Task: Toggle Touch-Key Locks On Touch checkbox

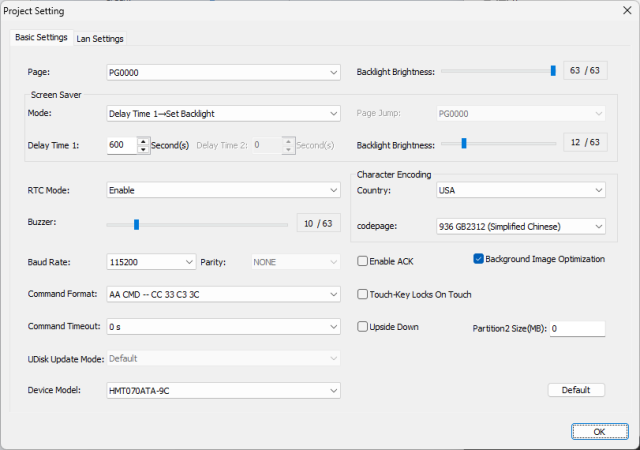Action: (364, 294)
